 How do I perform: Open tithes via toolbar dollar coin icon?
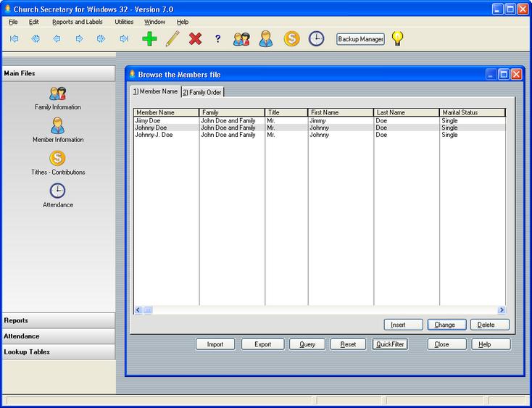pyautogui.click(x=292, y=38)
